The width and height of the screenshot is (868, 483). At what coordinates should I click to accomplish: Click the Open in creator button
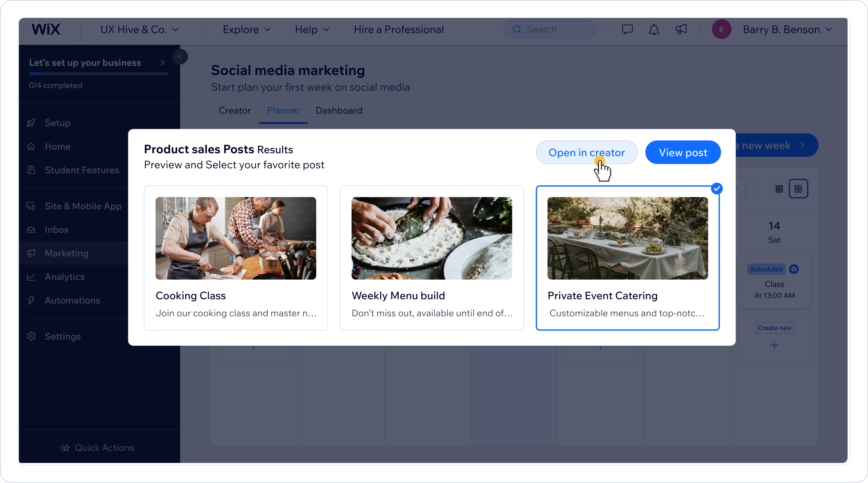pos(586,153)
